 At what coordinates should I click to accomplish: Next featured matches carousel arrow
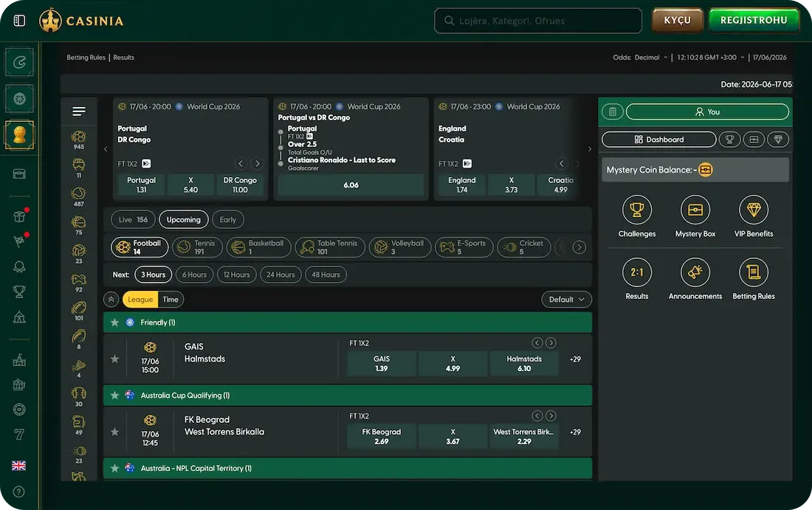point(589,149)
